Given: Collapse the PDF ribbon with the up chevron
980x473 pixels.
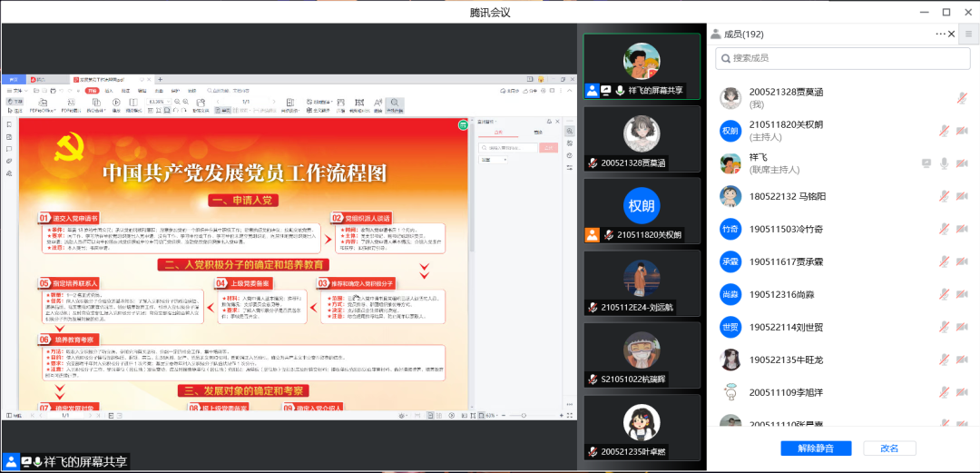Looking at the screenshot, I should 571,91.
